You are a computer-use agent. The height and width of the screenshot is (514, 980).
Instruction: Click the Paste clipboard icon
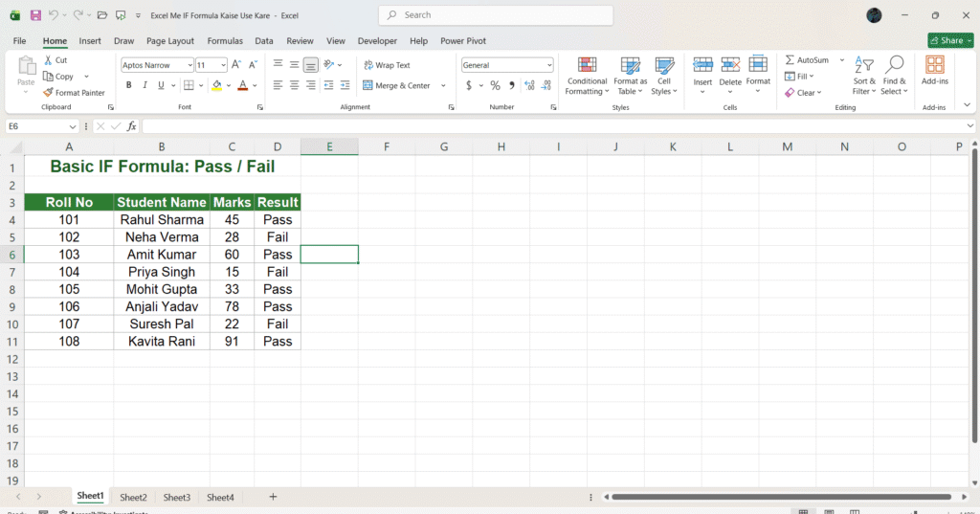(x=26, y=65)
